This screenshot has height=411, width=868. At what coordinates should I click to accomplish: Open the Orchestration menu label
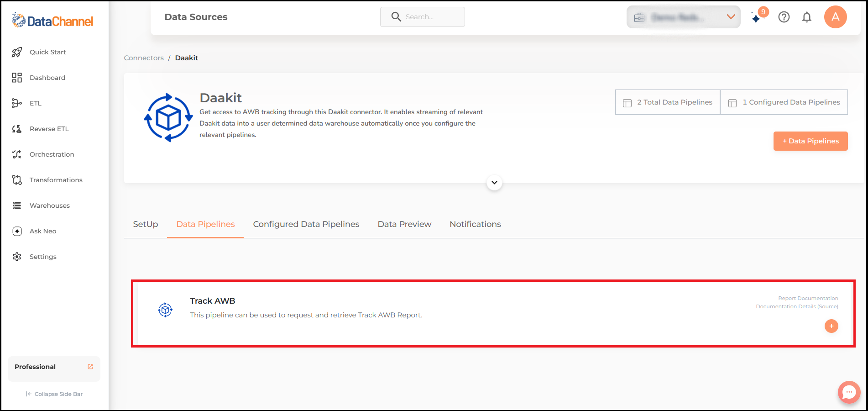click(52, 154)
